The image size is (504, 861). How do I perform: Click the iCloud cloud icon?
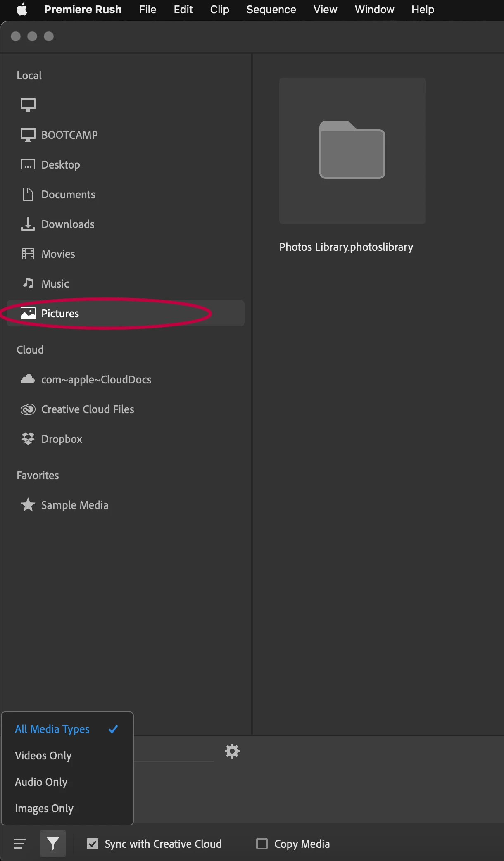point(28,379)
